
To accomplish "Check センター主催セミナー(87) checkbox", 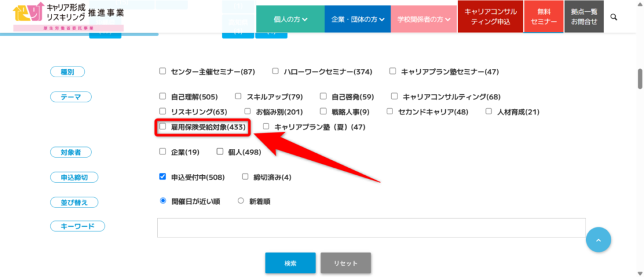I will point(163,72).
